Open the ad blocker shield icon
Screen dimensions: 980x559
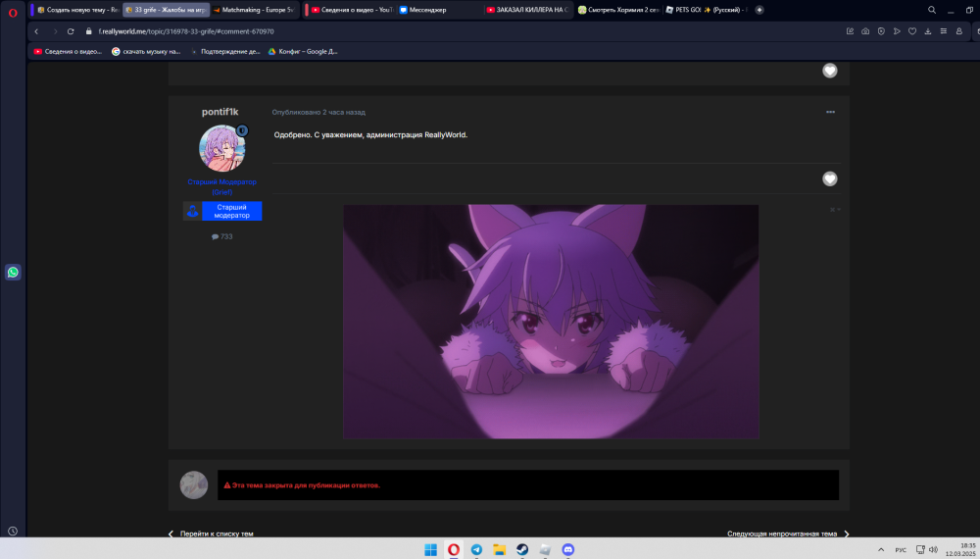coord(881,31)
